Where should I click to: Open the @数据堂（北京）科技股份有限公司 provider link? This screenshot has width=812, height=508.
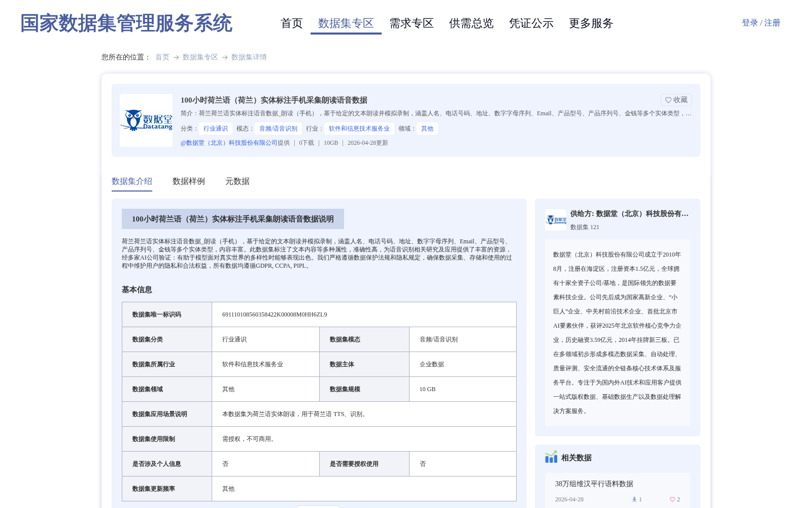229,143
